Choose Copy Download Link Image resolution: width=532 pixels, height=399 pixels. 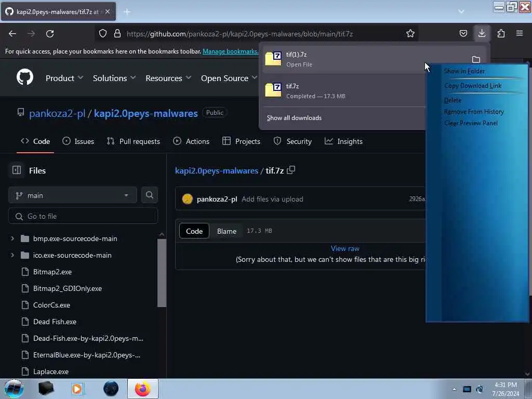tap(473, 86)
